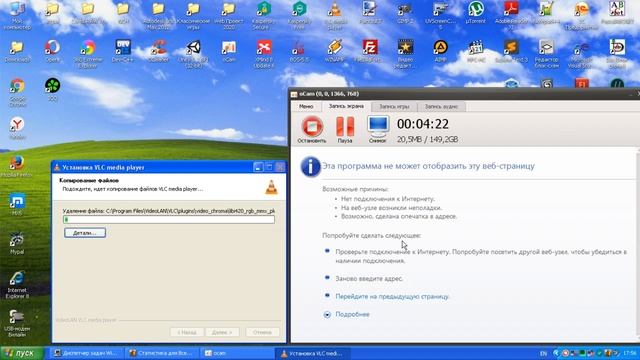Screen dimensions: 640x360
Task: Switch to Диспетчер задач taskbar button
Action: pos(86,353)
